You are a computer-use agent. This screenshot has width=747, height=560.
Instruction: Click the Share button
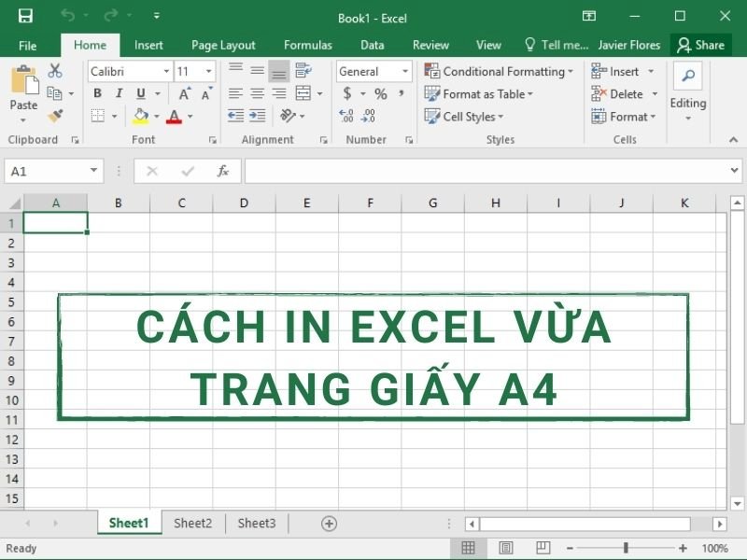(x=701, y=45)
